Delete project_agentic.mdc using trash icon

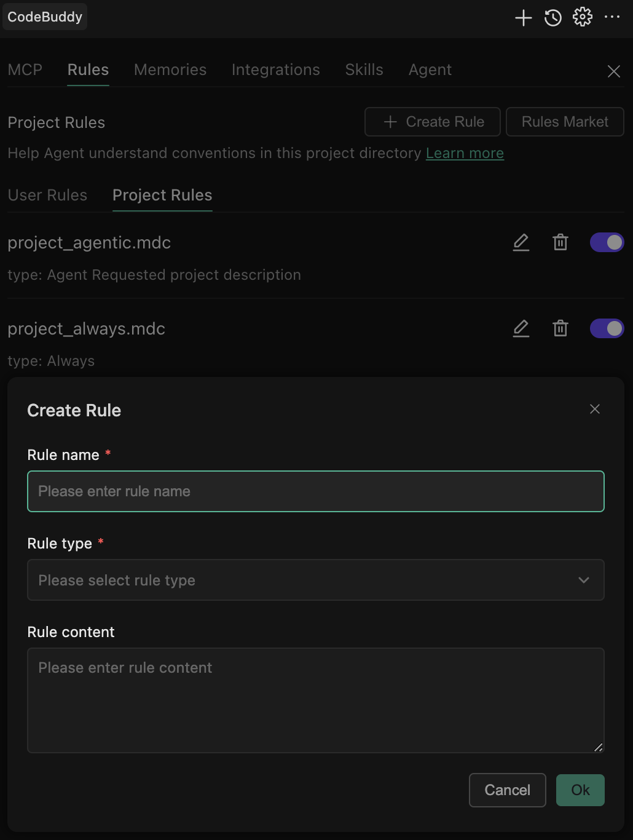560,242
